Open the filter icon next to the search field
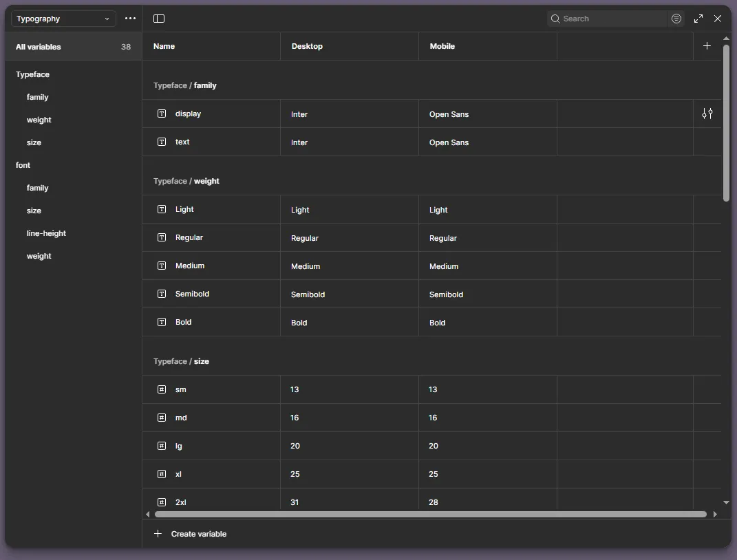 pos(676,19)
